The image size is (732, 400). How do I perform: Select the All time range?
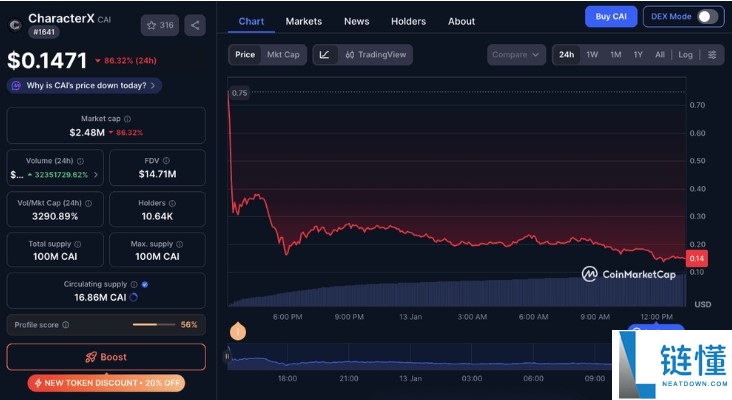tap(660, 55)
